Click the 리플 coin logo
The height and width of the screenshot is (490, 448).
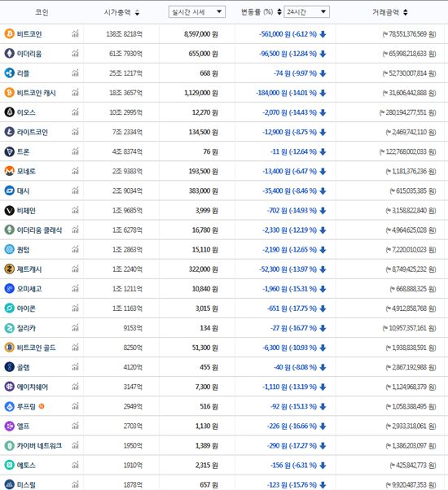[10, 73]
